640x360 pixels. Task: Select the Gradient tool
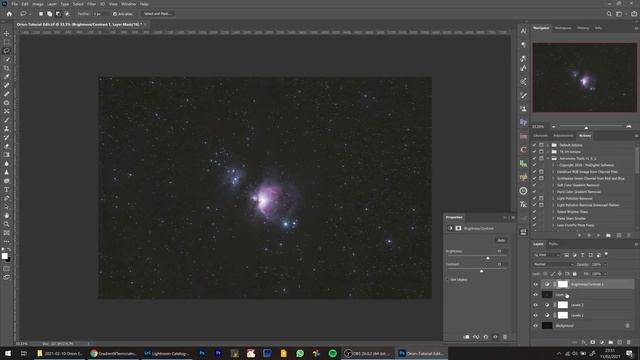[7, 155]
